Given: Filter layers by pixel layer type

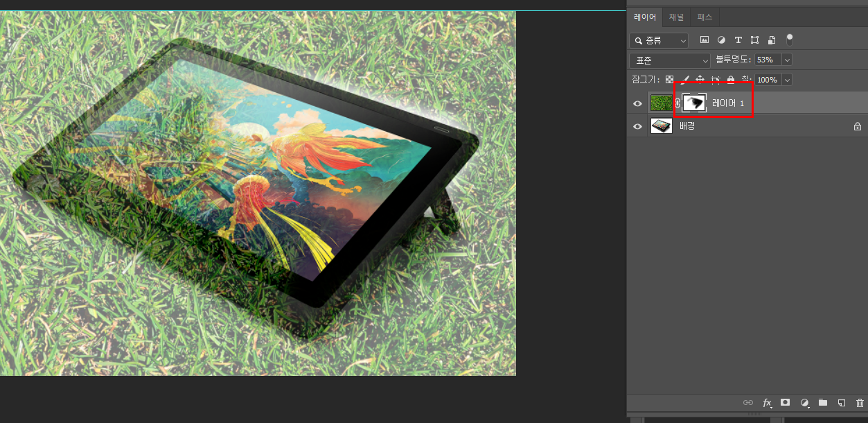Looking at the screenshot, I should coord(705,40).
